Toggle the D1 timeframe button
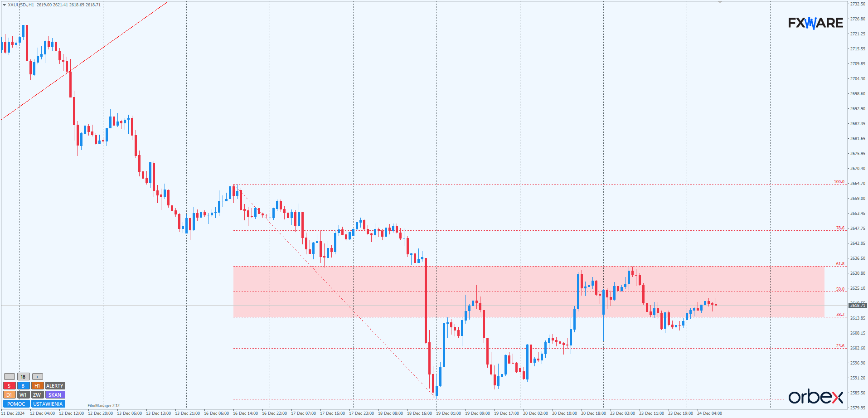Image resolution: width=868 pixels, height=418 pixels. point(9,395)
